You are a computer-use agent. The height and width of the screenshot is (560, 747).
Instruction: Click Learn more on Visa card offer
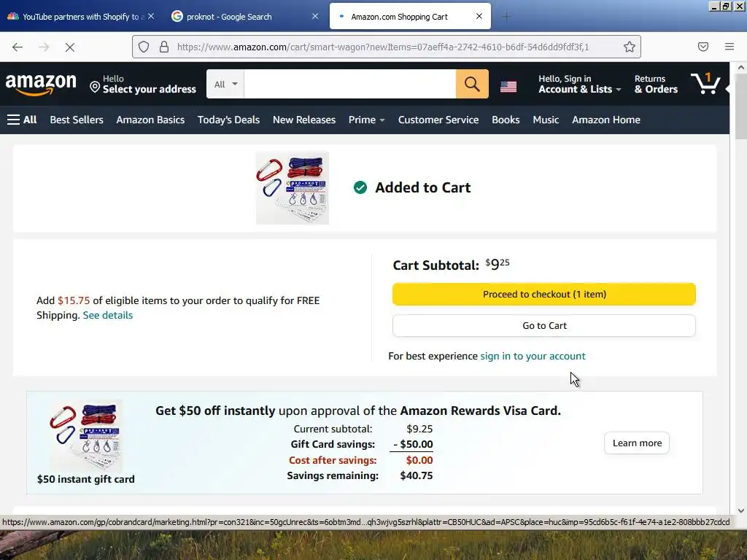pos(637,443)
